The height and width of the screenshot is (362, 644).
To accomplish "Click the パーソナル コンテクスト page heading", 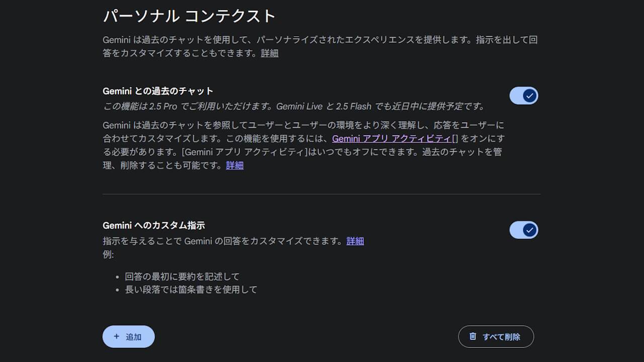I will point(190,16).
